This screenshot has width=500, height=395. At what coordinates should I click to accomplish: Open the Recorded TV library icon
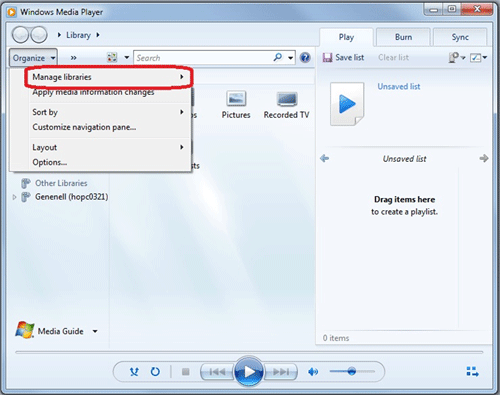287,99
